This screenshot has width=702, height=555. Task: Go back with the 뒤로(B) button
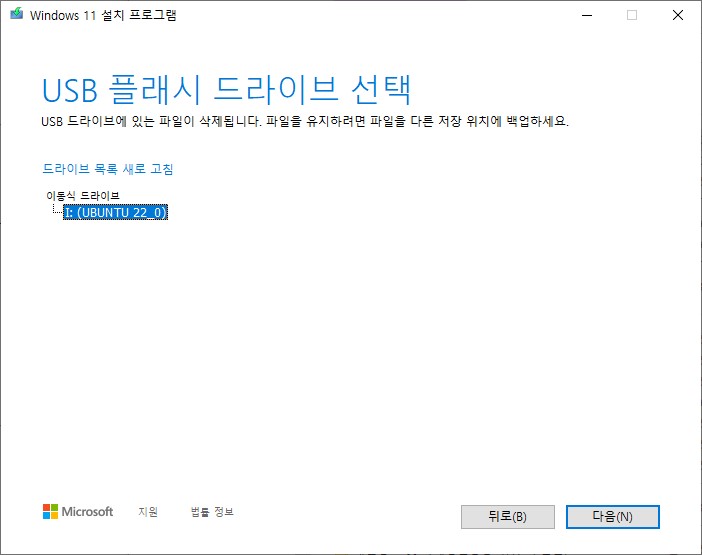508,517
